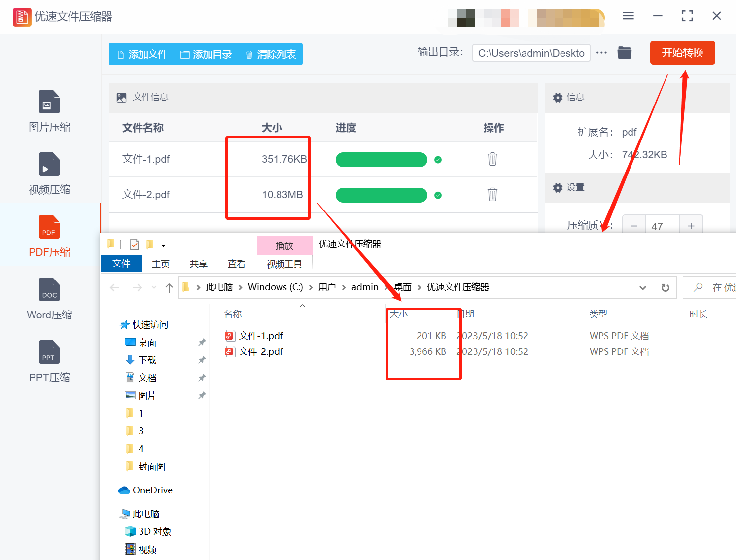Click the 添加文件 add file button
736x560 pixels.
(142, 54)
